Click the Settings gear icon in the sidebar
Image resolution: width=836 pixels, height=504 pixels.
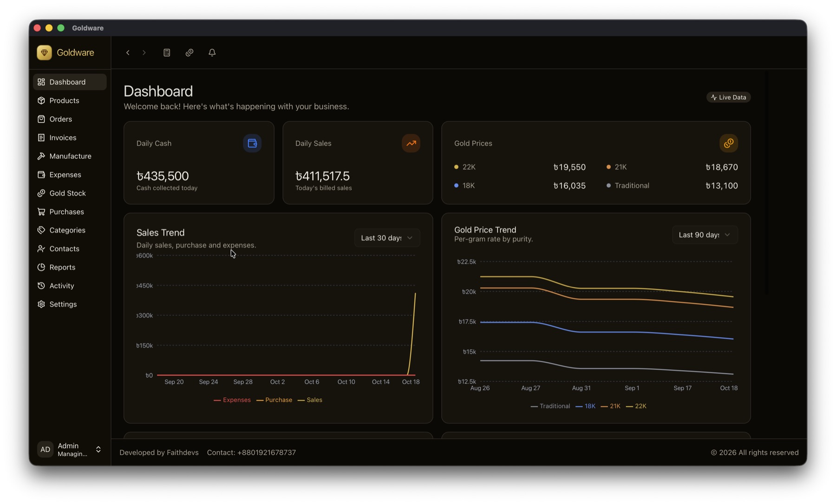coord(41,304)
